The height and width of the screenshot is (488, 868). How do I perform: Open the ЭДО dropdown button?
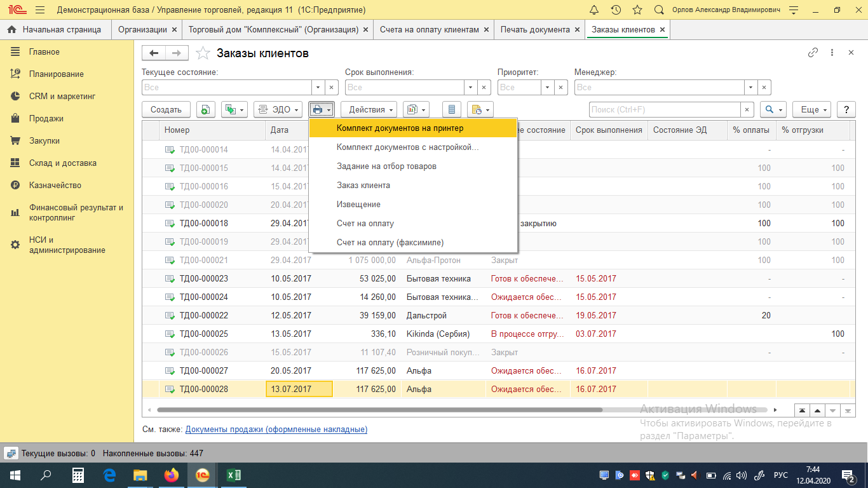(x=277, y=110)
